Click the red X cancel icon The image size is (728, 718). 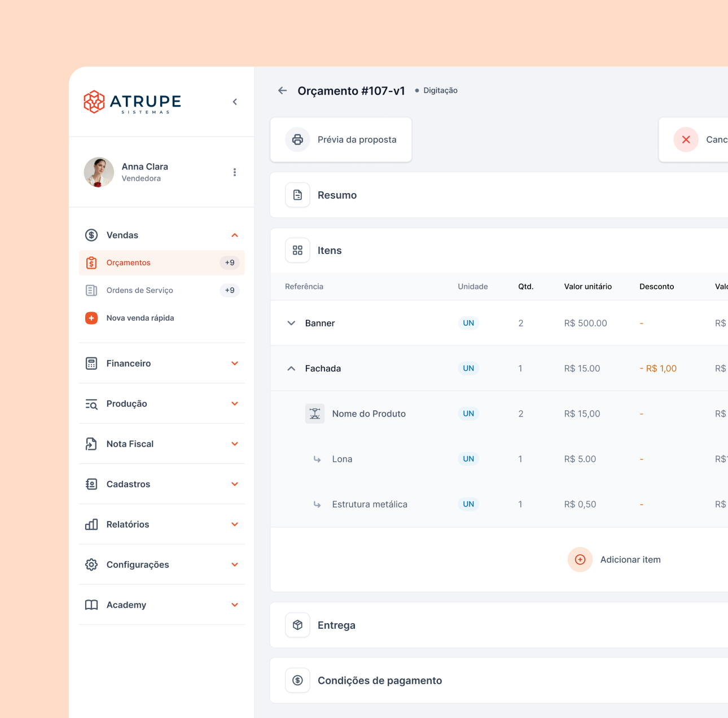tap(686, 139)
